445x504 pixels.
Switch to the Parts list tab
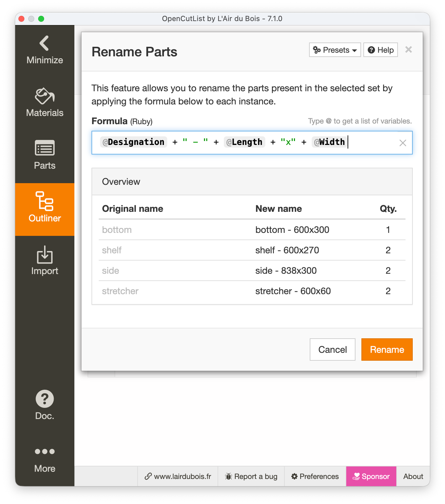(x=44, y=148)
